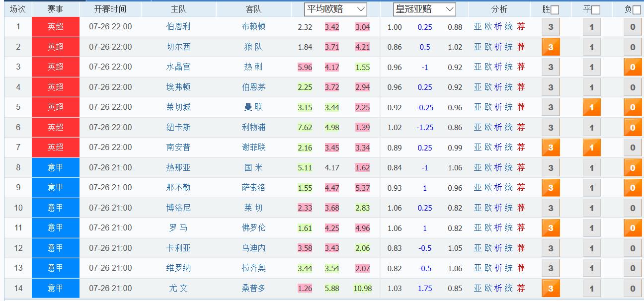Click the 主队 column header
The height and width of the screenshot is (301, 644).
[x=178, y=9]
